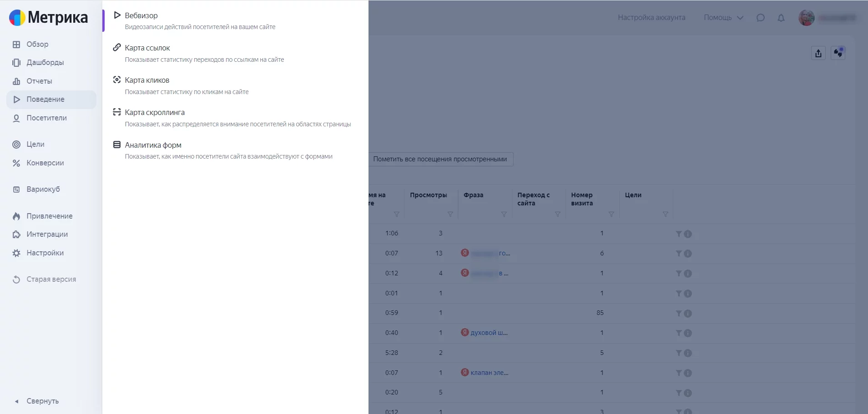Click the Yandex icon beside духовой ш...
Viewport: 868px width, 414px height.
(x=464, y=332)
